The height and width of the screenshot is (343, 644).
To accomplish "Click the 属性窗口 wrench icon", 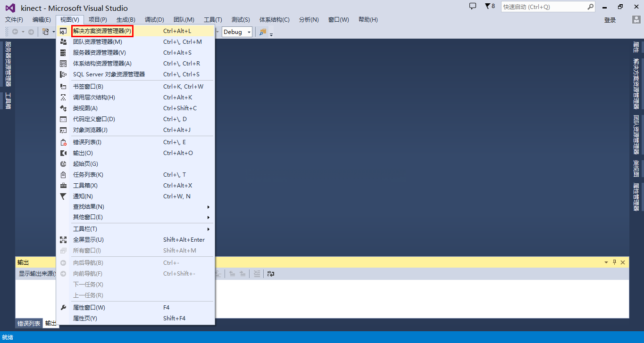I will coord(63,308).
